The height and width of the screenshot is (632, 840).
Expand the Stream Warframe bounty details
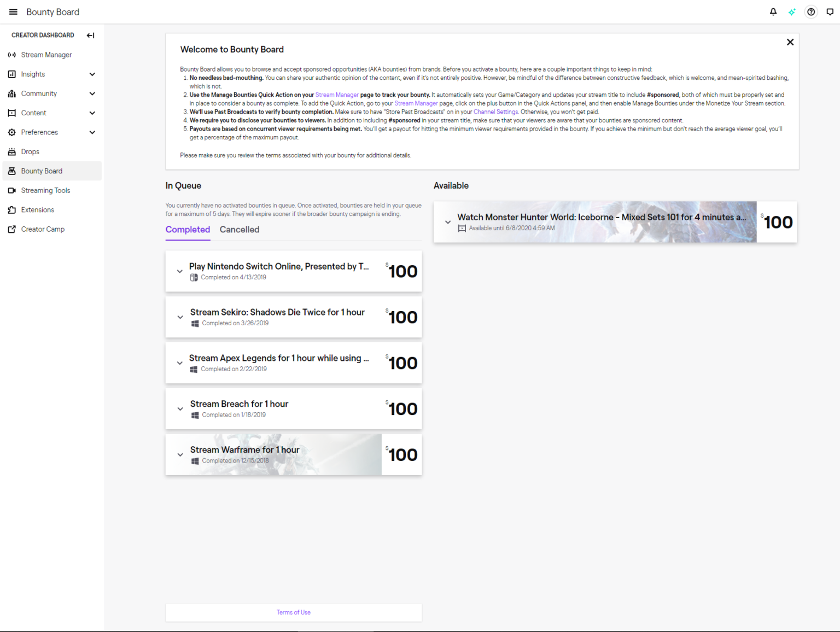point(179,454)
